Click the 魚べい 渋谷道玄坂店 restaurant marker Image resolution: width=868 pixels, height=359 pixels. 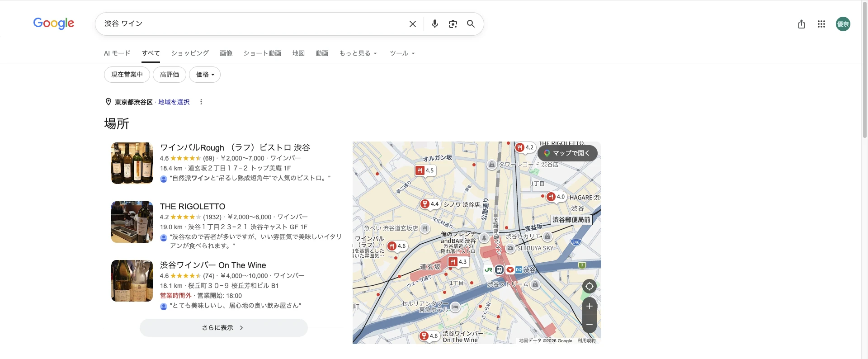tap(425, 228)
